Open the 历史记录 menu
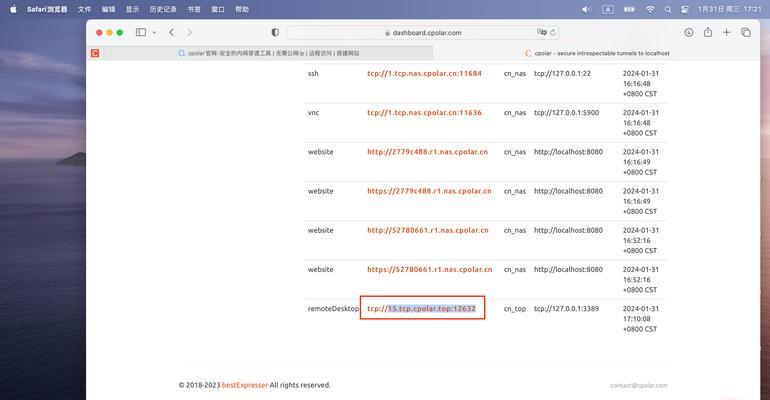 [x=163, y=9]
